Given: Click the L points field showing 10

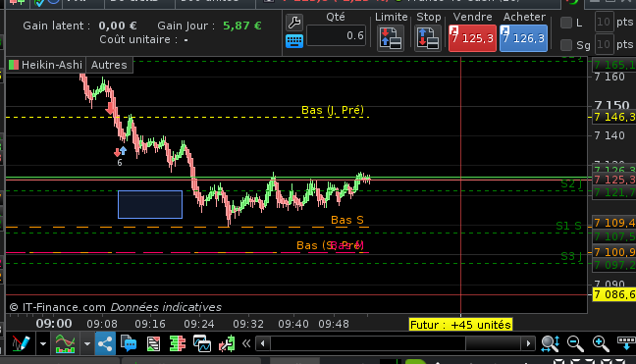Looking at the screenshot, I should pyautogui.click(x=604, y=22).
